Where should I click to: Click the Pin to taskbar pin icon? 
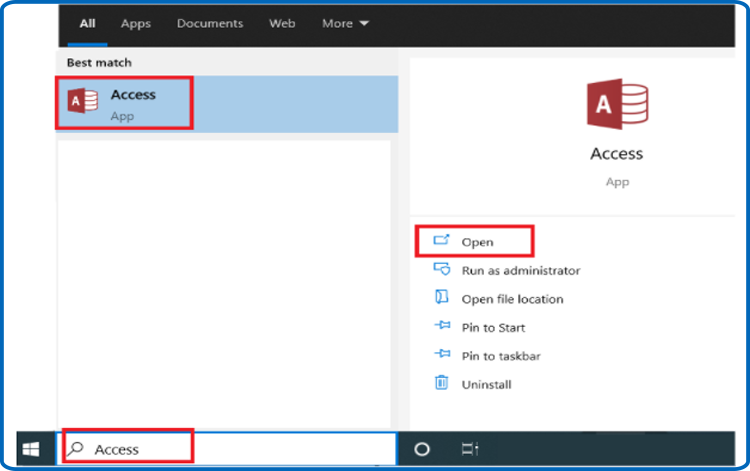pos(442,353)
